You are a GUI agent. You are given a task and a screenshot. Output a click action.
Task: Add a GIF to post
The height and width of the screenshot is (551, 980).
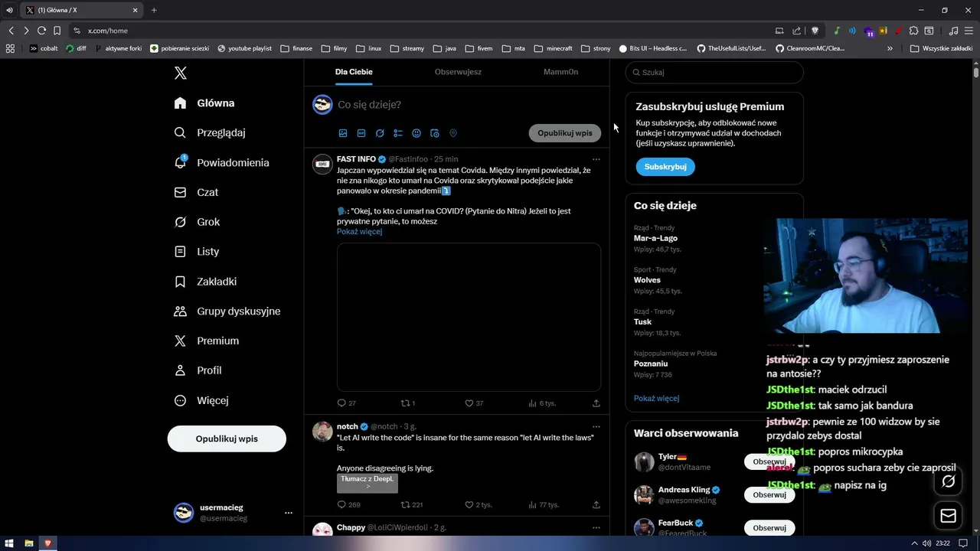[x=361, y=133]
